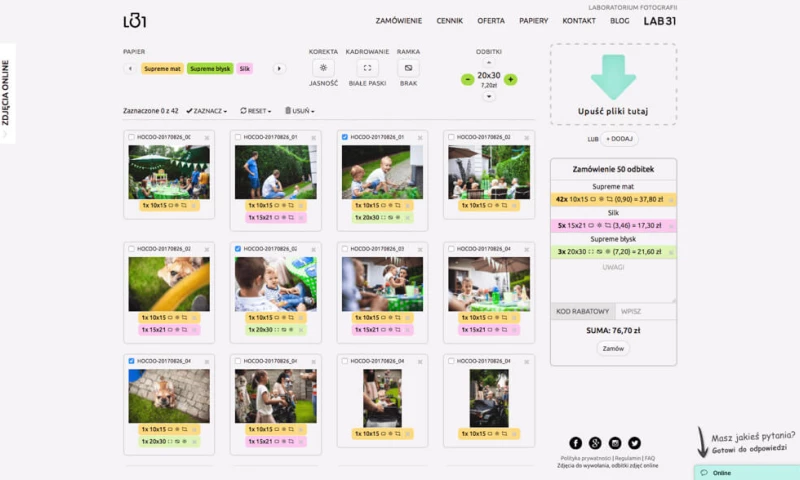
Task: Click the Kadrowanie crop icon
Action: (367, 68)
